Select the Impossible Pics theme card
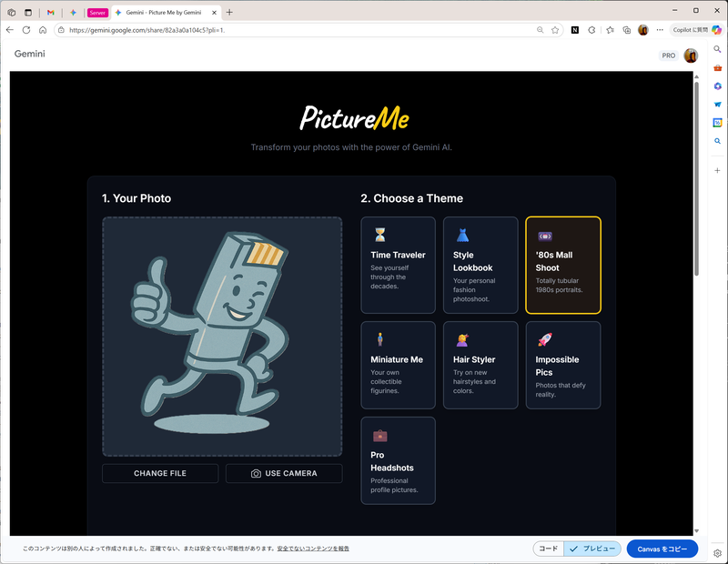This screenshot has height=564, width=728. pyautogui.click(x=563, y=366)
